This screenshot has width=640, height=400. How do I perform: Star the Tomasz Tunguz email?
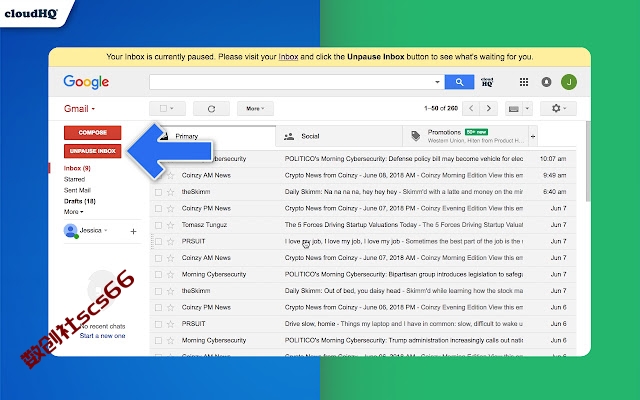coord(171,225)
